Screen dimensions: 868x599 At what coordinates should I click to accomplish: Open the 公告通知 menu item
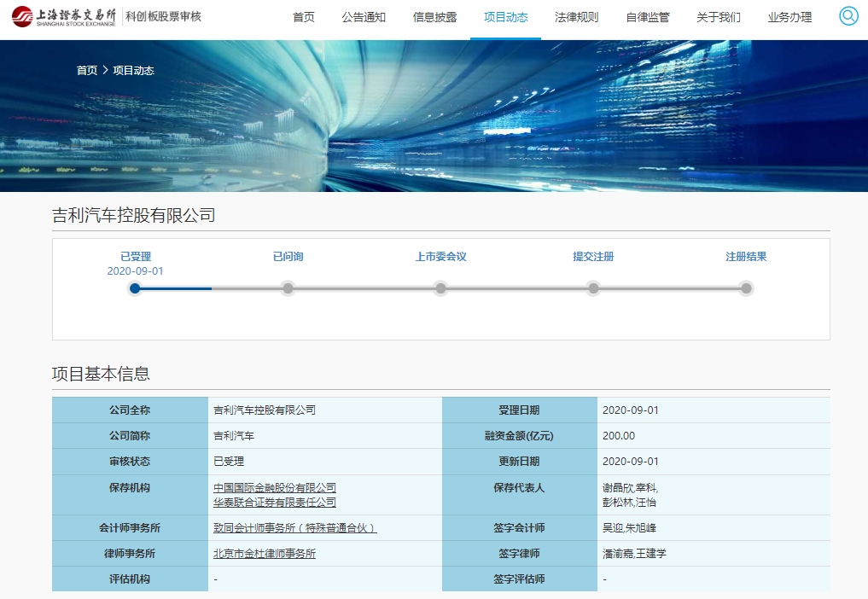(364, 17)
